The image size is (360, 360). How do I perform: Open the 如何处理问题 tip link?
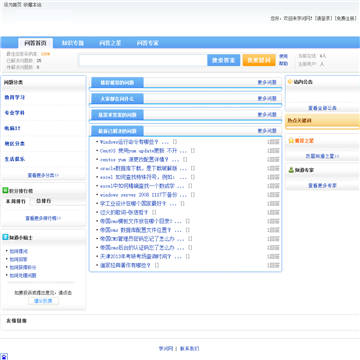23,275
